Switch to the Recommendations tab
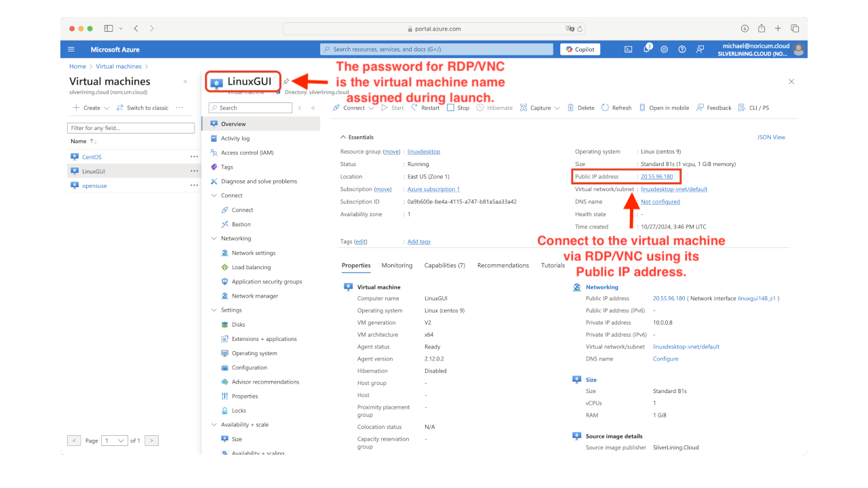This screenshot has width=868, height=488. (x=503, y=266)
